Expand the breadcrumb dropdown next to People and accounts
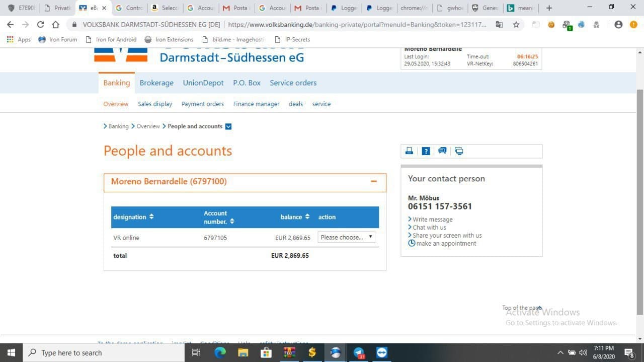Viewport: 644px width, 362px height. click(x=228, y=126)
